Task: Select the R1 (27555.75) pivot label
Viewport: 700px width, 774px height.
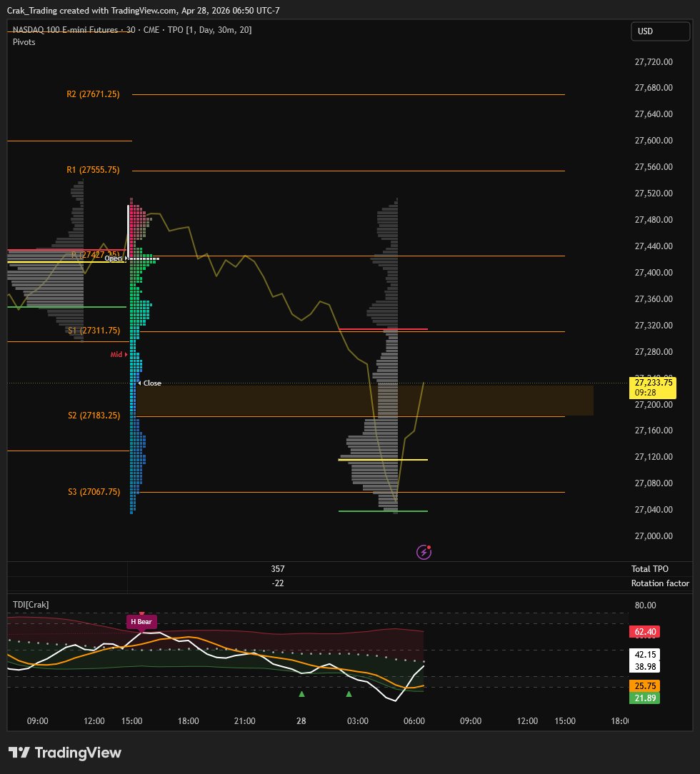Action: (93, 170)
